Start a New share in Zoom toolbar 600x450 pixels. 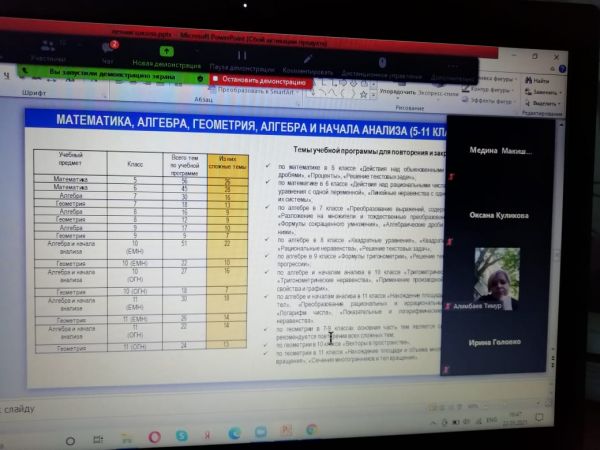pos(167,57)
